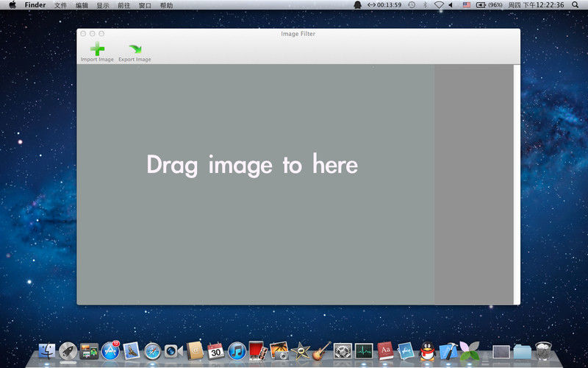Open System Preferences gear icon in Dock

[x=343, y=352]
